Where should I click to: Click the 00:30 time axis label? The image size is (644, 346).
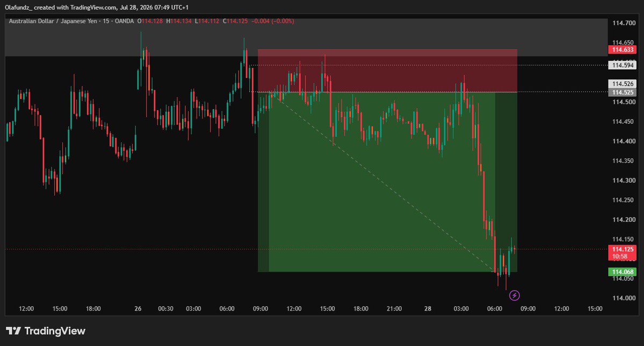click(165, 308)
